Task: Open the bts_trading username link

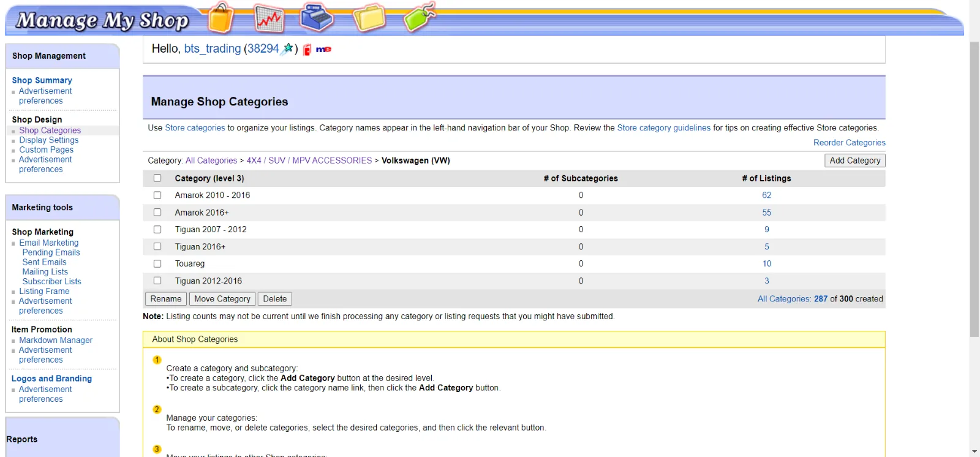Action: tap(213, 49)
